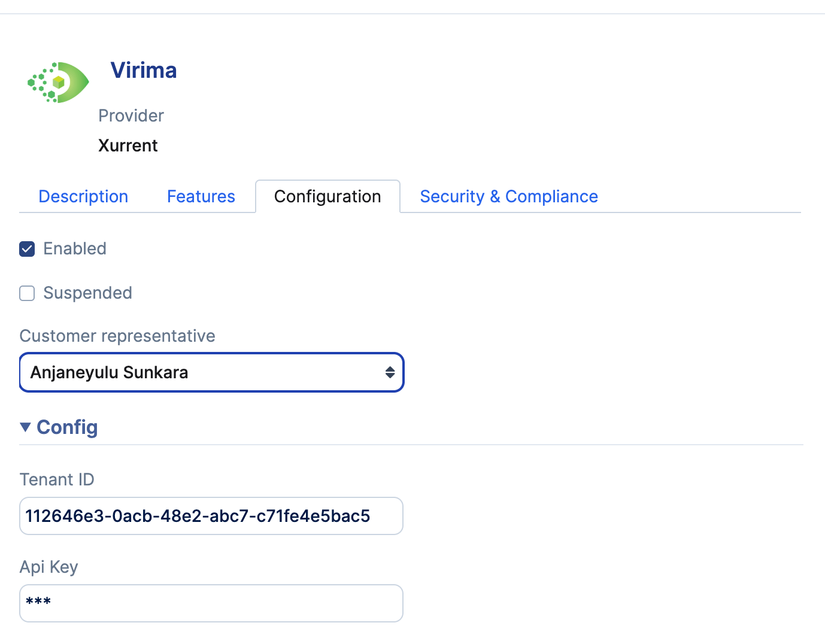Click the Virima app logo

(x=59, y=82)
